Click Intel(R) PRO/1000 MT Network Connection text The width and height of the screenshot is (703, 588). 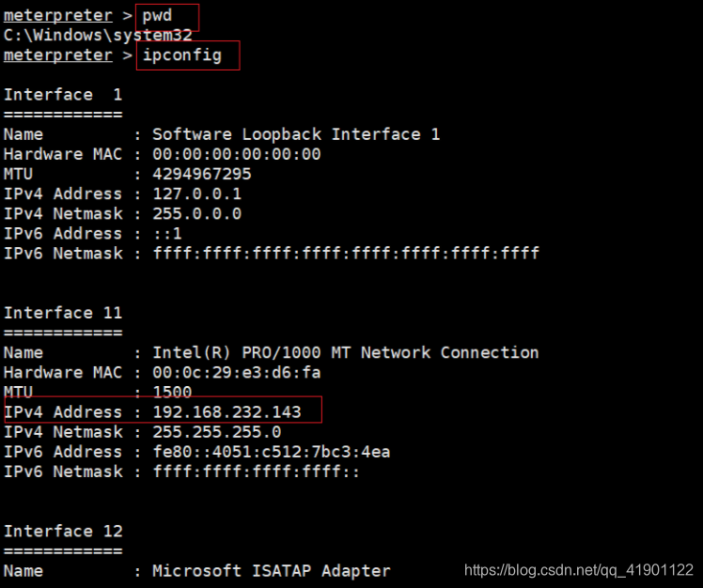[x=346, y=353]
